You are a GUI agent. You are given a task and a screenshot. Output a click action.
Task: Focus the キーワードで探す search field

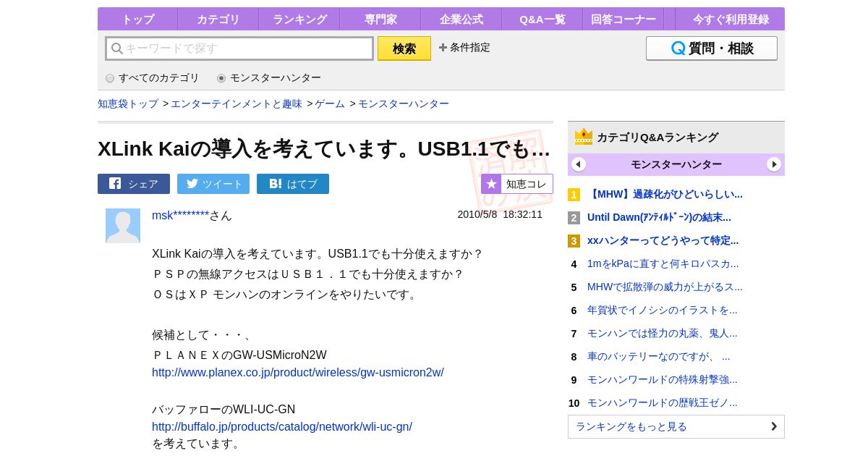[239, 48]
